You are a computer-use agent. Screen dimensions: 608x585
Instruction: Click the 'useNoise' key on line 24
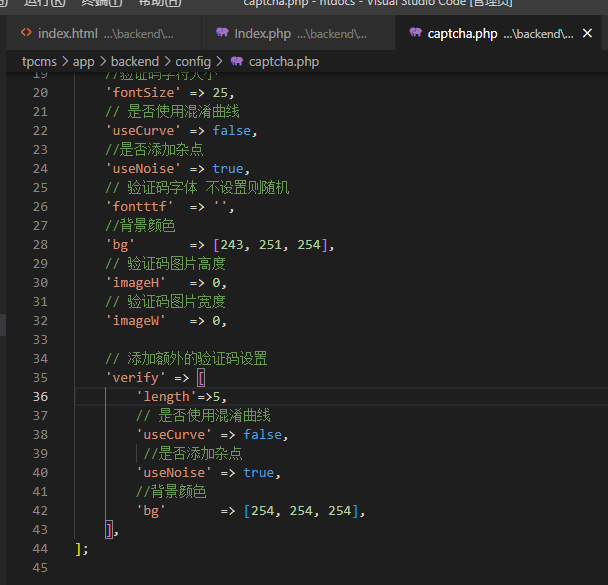[143, 169]
